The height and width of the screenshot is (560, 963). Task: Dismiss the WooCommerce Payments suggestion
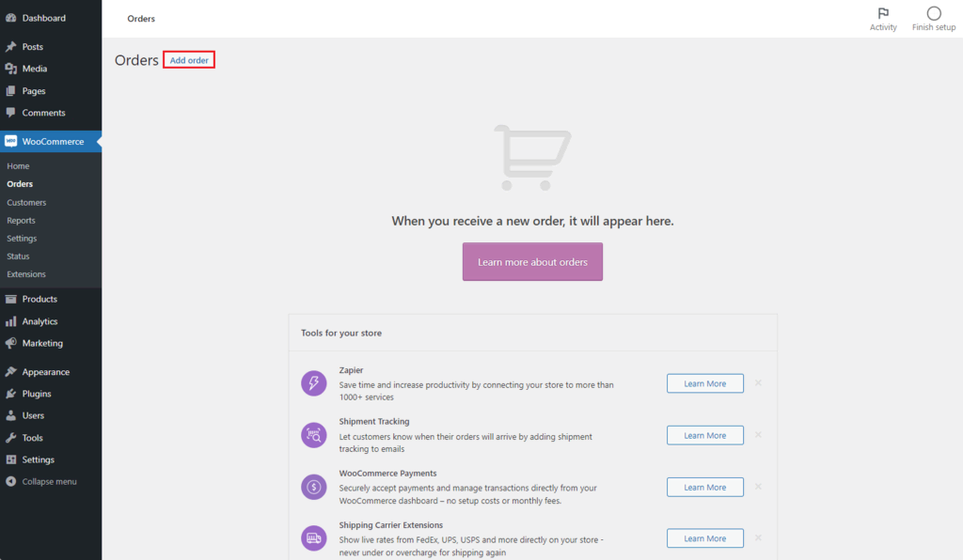coord(759,487)
